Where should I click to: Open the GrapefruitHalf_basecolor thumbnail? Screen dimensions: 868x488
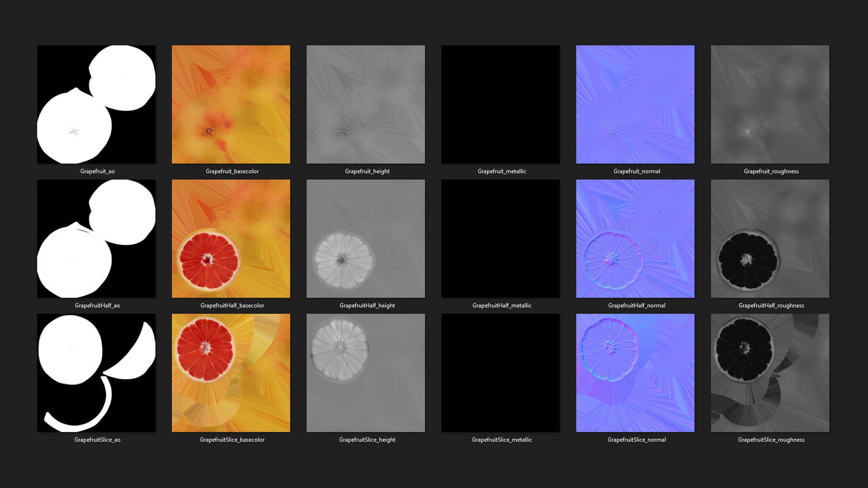[231, 239]
